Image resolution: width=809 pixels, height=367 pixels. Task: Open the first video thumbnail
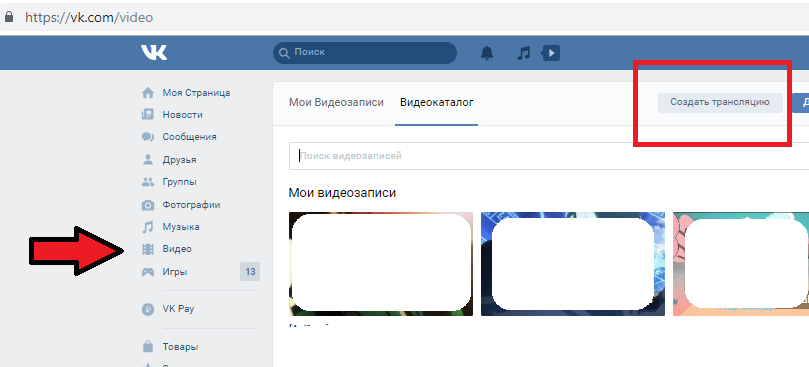pos(381,263)
